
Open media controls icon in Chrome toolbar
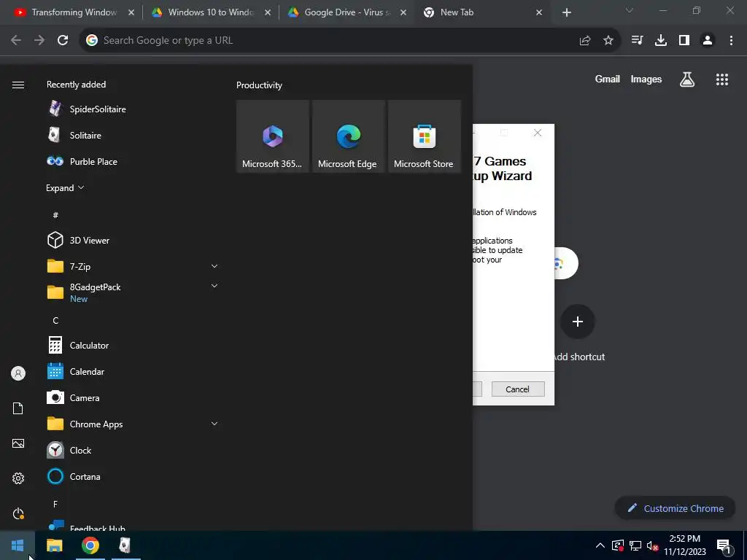[637, 41]
